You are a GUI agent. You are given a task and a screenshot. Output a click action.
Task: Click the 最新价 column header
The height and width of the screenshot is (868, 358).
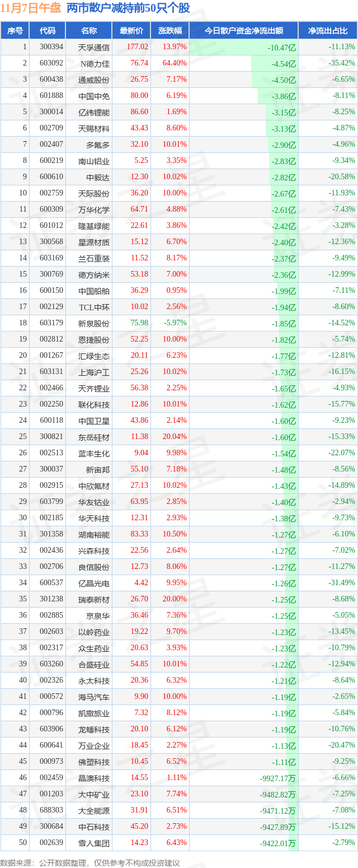pyautogui.click(x=131, y=31)
